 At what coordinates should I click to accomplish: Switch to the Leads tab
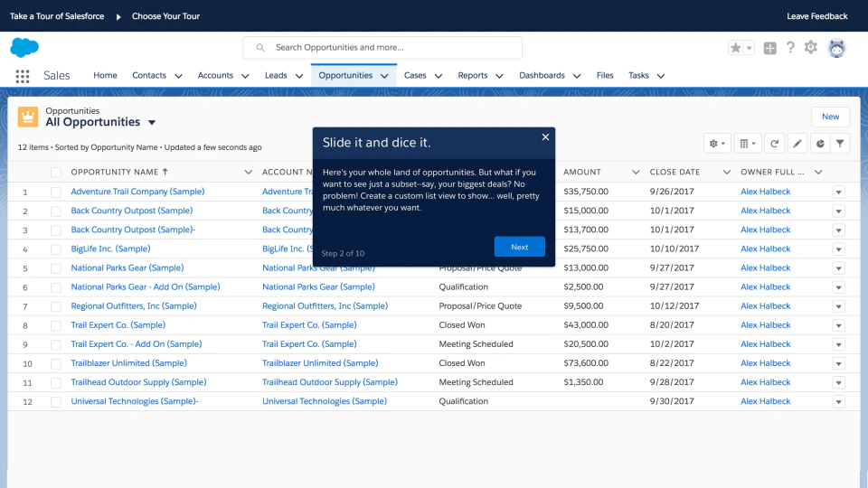(x=276, y=75)
